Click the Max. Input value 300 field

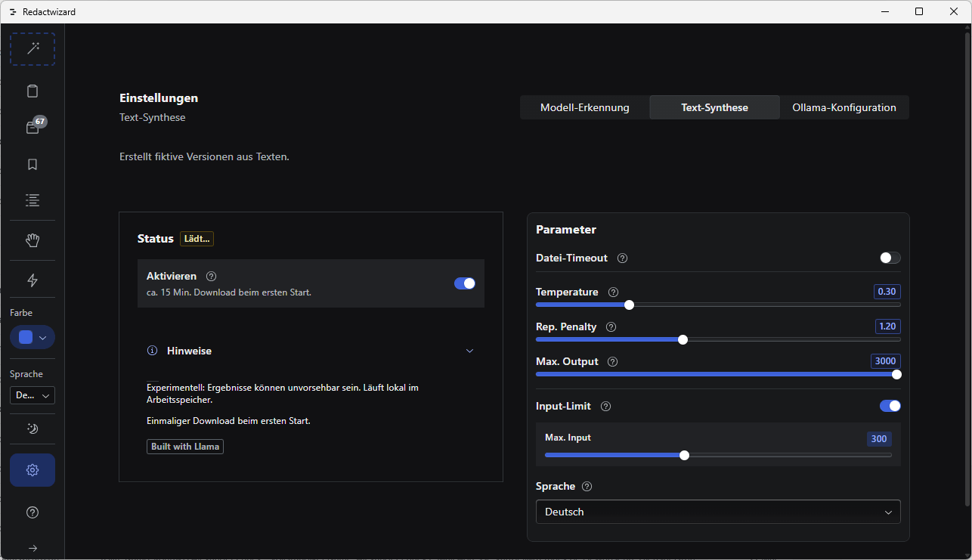pyautogui.click(x=879, y=439)
